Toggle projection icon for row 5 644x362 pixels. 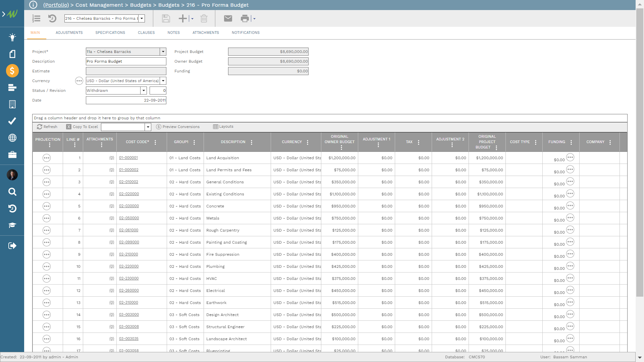tap(46, 205)
